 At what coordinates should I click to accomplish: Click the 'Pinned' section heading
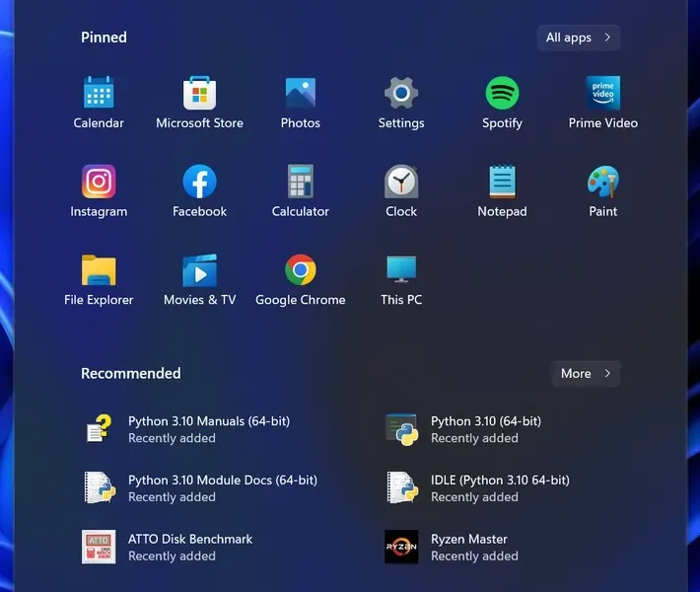[104, 37]
